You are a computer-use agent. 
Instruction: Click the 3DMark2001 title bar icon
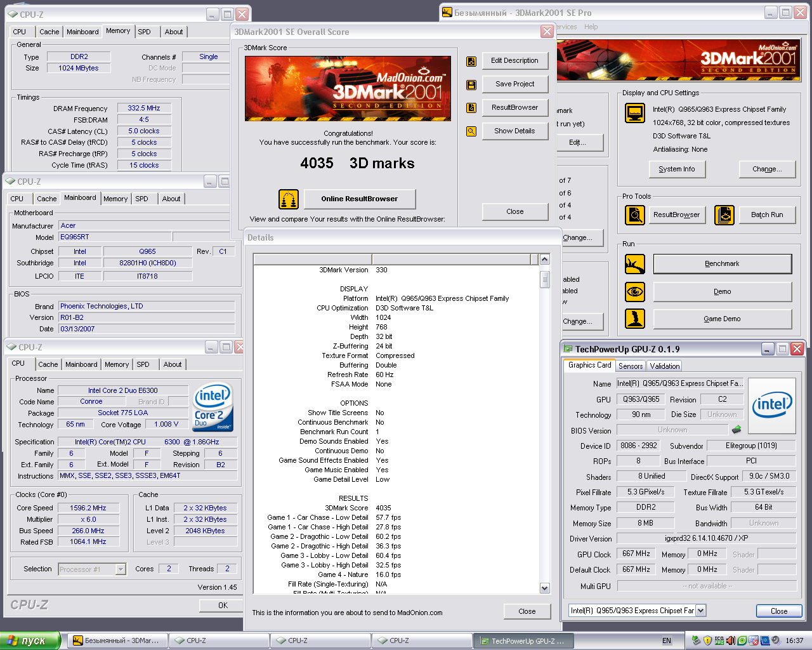pos(447,13)
